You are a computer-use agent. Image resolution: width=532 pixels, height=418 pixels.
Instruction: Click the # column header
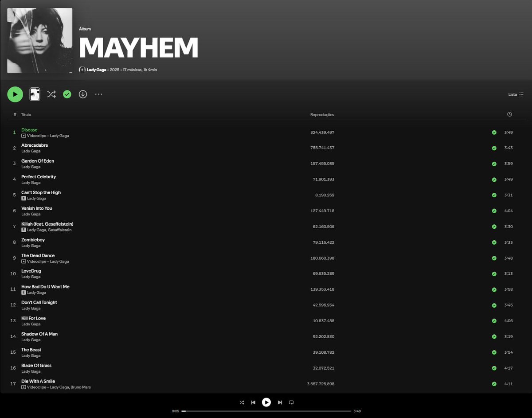[x=15, y=114]
